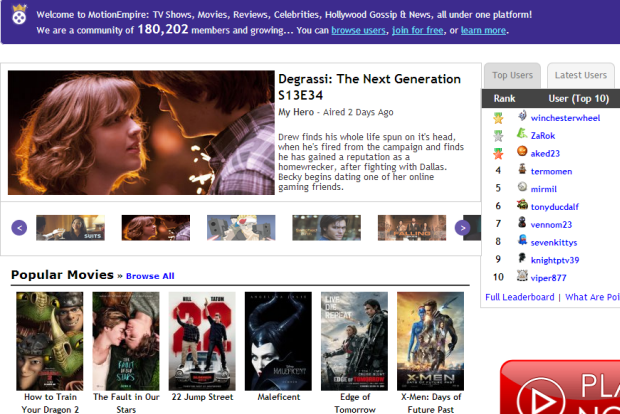Click 'My Hero - Aired 2 Days Ago' subtitle

pyautogui.click(x=336, y=112)
